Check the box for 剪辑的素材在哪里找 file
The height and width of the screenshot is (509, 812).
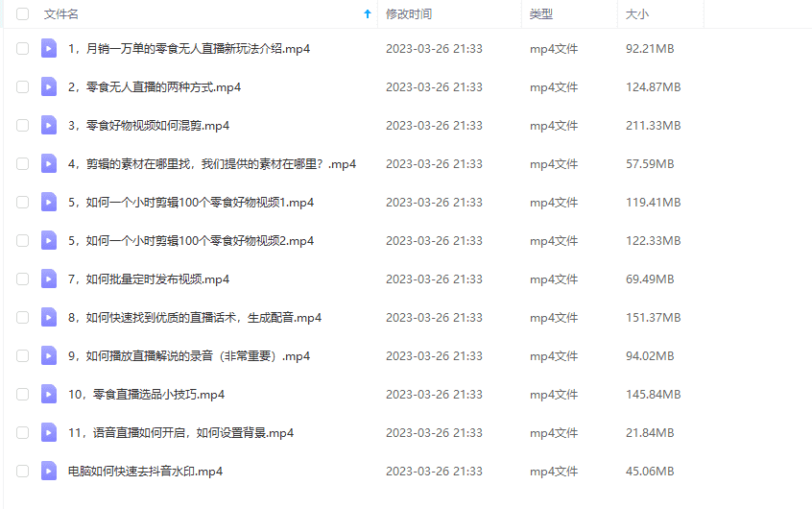(x=22, y=164)
